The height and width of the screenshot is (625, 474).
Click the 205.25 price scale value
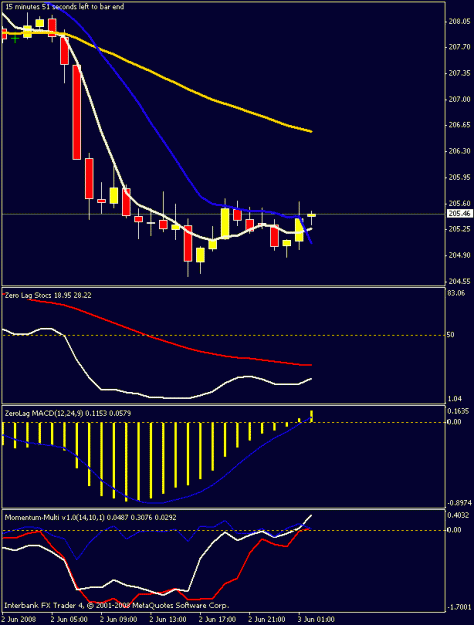click(x=459, y=229)
